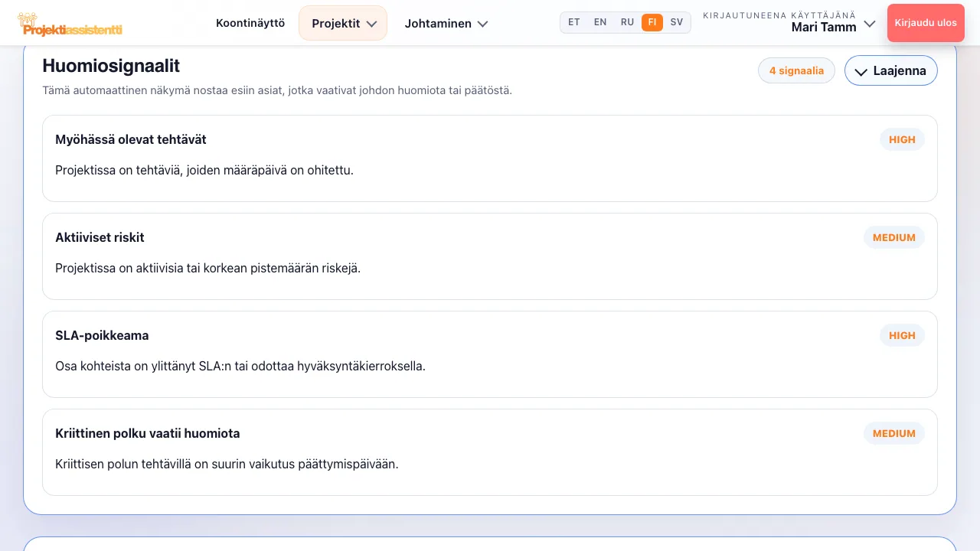The width and height of the screenshot is (980, 551).
Task: Select the Kriittinen polku vaatii huomiota heading
Action: pyautogui.click(x=148, y=433)
